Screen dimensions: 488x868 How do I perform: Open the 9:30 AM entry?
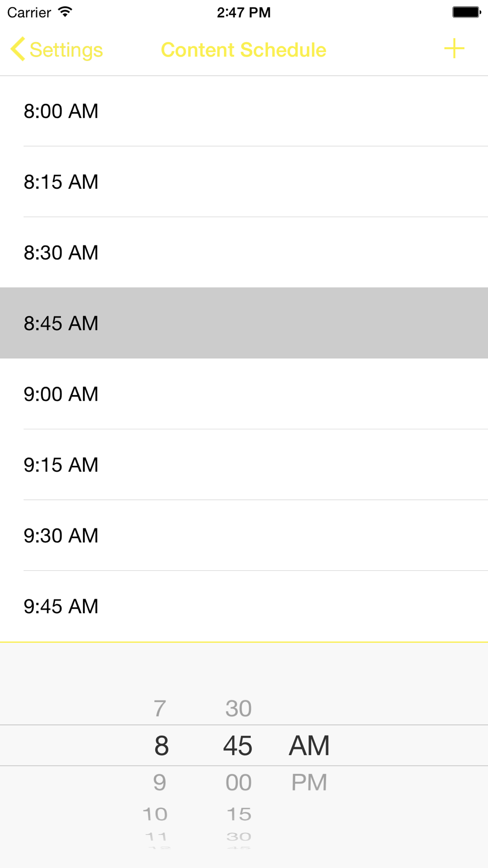click(x=244, y=536)
